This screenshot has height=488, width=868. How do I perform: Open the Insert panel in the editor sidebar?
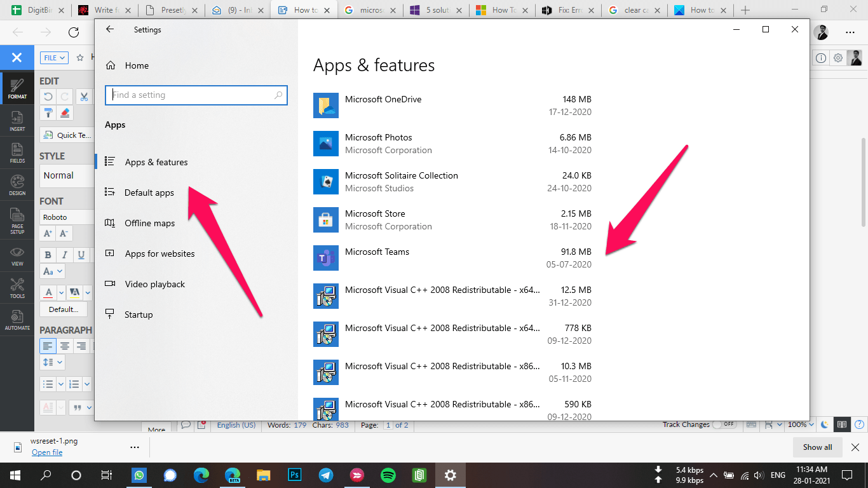[17, 121]
